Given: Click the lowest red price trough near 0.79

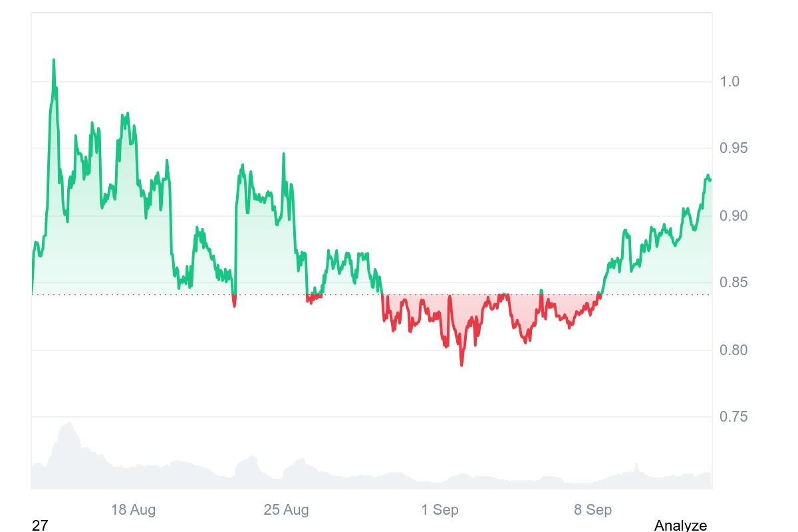Looking at the screenshot, I should tap(462, 364).
